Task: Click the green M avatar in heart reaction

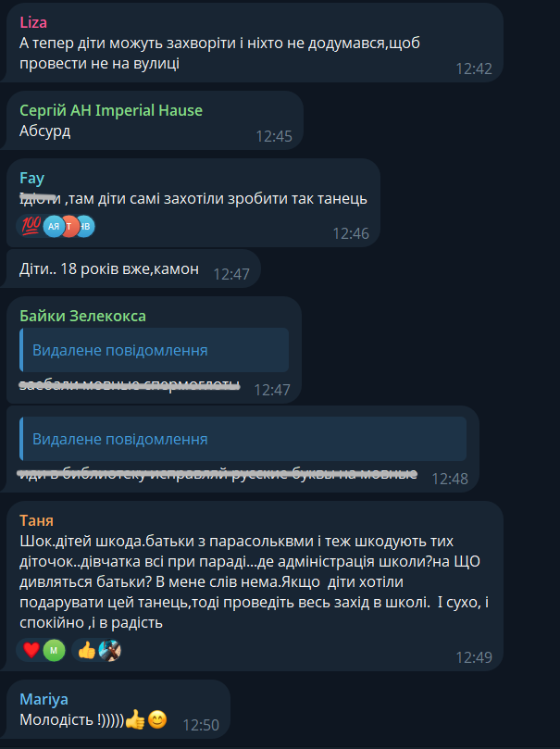Action: pos(54,651)
